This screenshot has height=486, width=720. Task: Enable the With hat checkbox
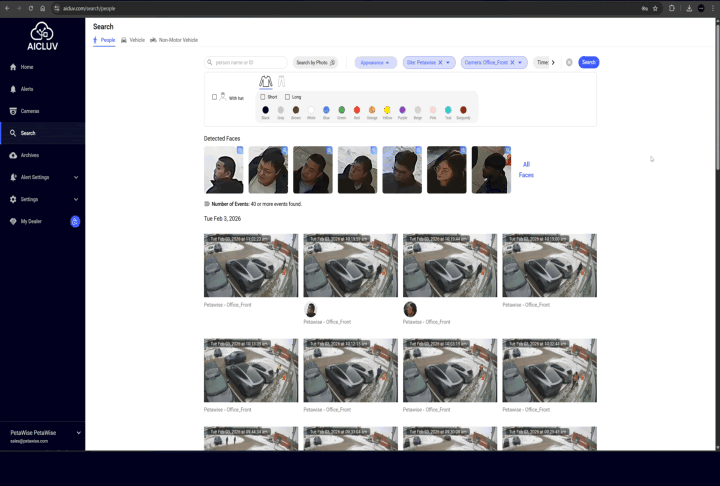click(x=214, y=97)
